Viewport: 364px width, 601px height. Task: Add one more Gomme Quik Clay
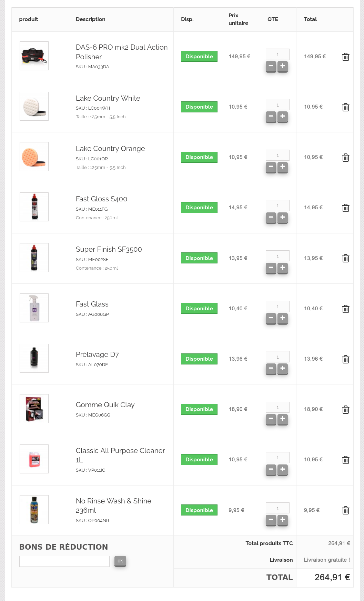(283, 419)
